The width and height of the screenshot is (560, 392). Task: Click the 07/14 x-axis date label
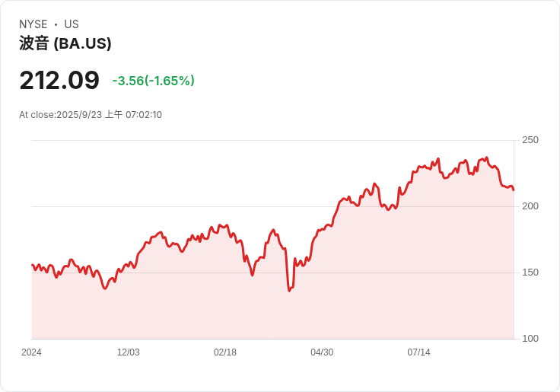click(418, 352)
